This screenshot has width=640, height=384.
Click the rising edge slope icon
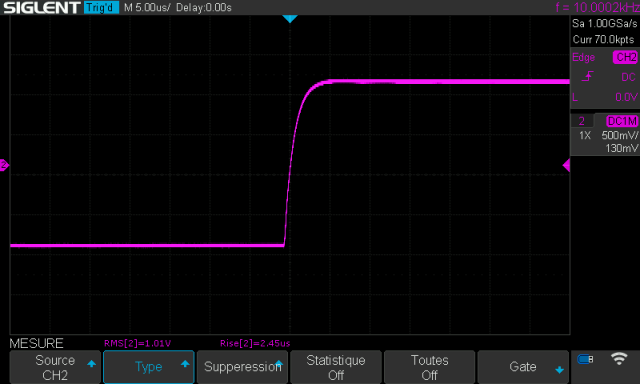(x=587, y=76)
